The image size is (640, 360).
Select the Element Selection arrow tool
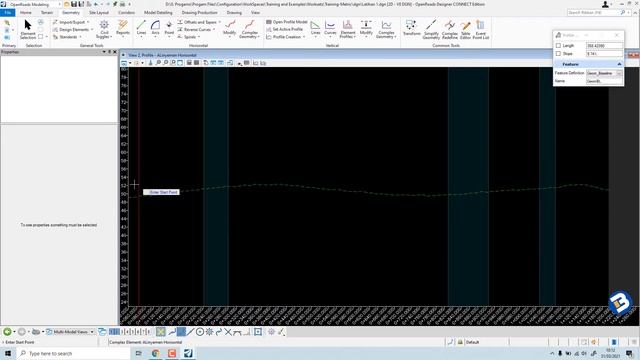(28, 29)
